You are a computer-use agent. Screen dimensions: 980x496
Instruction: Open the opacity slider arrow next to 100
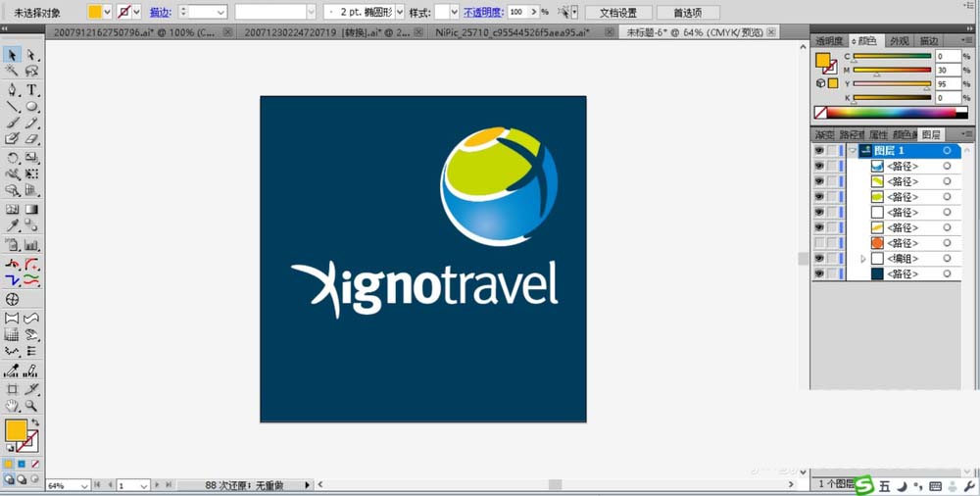(534, 12)
